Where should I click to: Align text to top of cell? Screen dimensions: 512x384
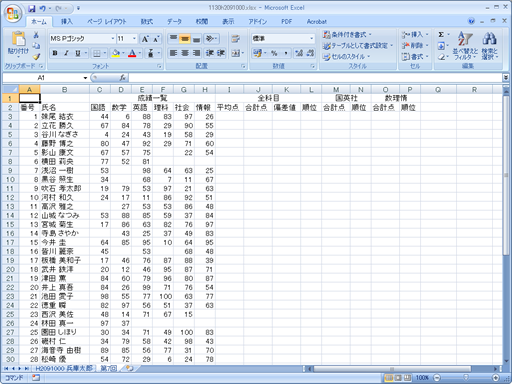(173, 39)
